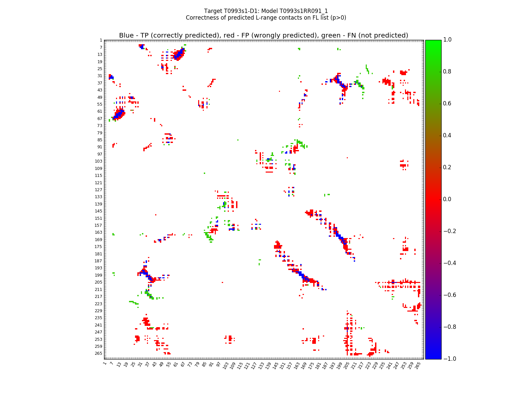This screenshot has height=399, width=532.
Task: Click the plot title 'Target T0993s1-D1' line
Action: [266, 11]
